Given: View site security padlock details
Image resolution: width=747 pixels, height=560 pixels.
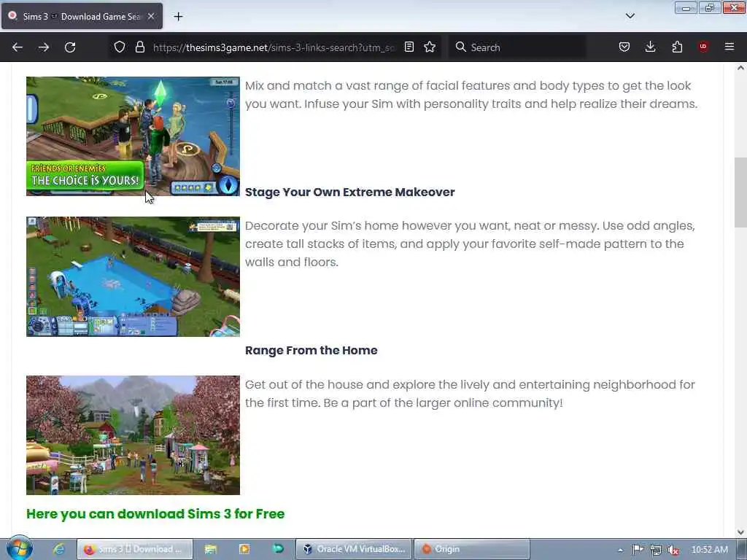Looking at the screenshot, I should 139,47.
